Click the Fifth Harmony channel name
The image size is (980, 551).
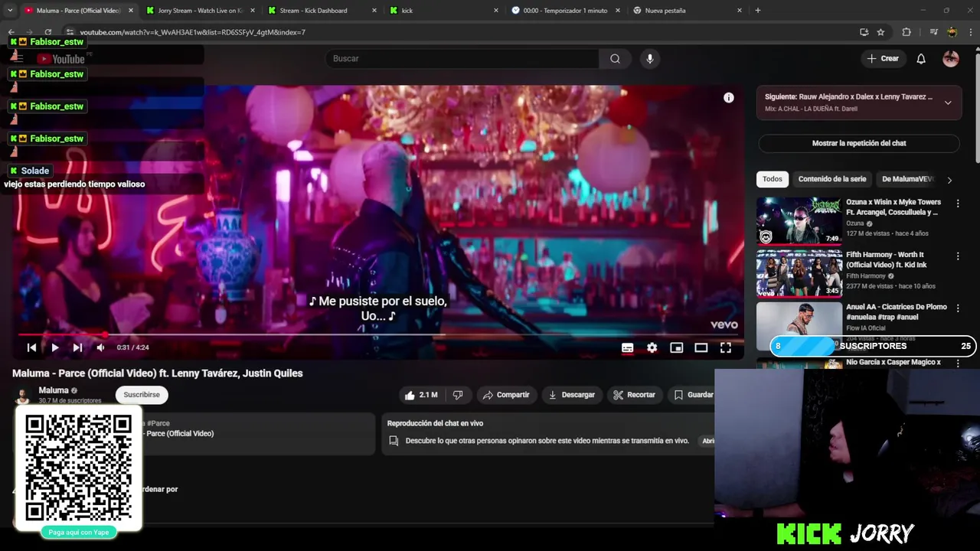tap(866, 276)
